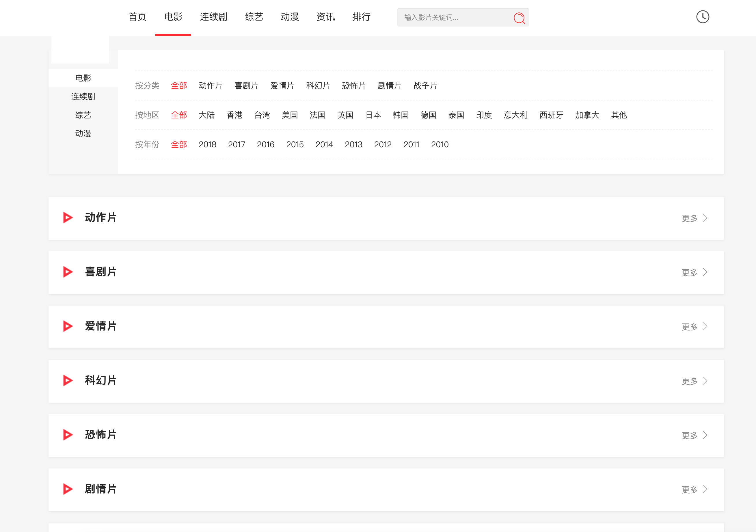Viewport: 756px width, 532px height.
Task: Open the 排行 nav tab
Action: point(362,17)
